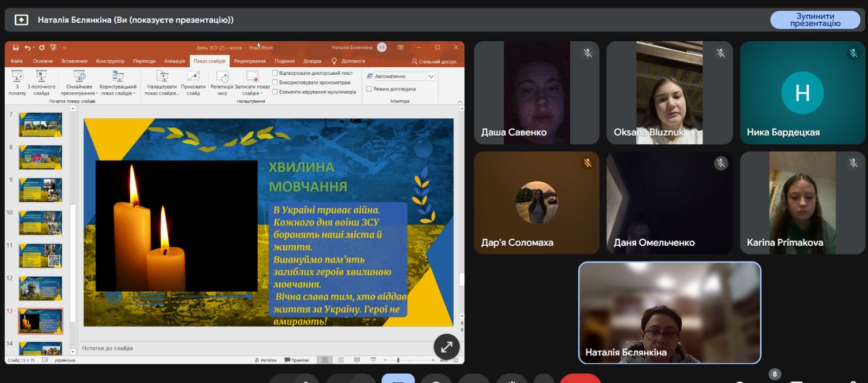This screenshot has height=383, width=868.
Task: Select slide 10 thumbnail in panel
Action: click(41, 222)
